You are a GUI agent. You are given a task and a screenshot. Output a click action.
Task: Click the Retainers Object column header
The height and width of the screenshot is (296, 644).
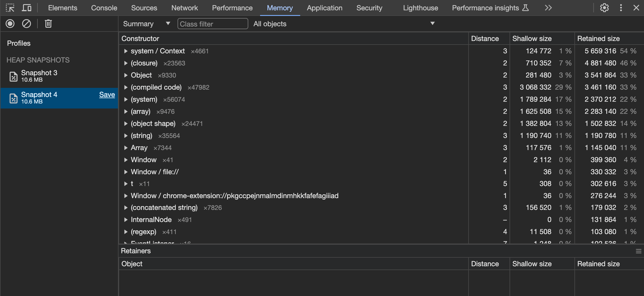pyautogui.click(x=293, y=264)
